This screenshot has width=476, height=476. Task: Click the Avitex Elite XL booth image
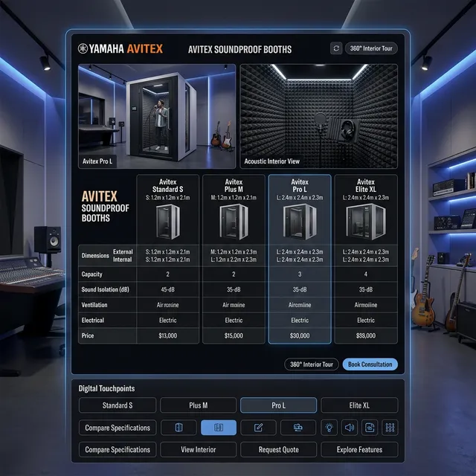coord(366,222)
